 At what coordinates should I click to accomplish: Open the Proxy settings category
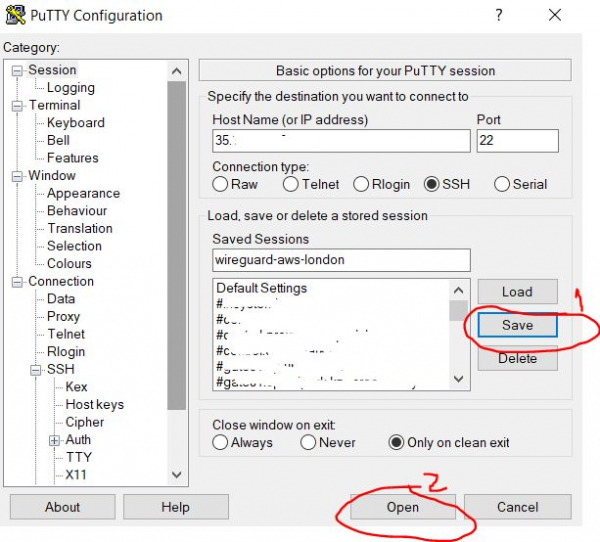(x=63, y=316)
